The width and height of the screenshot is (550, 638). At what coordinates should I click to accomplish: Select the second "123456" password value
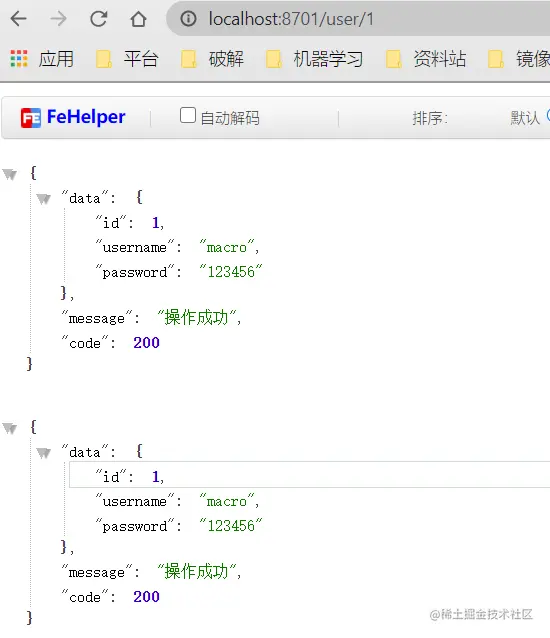click(x=231, y=525)
